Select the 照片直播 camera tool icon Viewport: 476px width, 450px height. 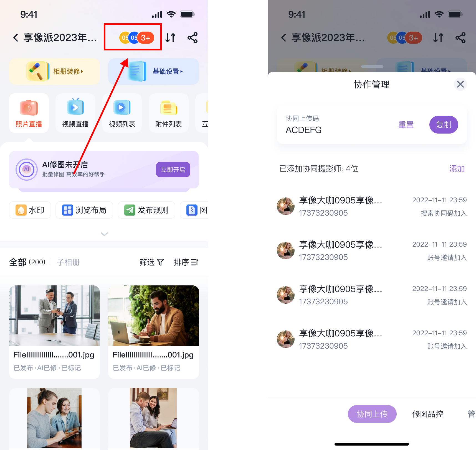[29, 109]
